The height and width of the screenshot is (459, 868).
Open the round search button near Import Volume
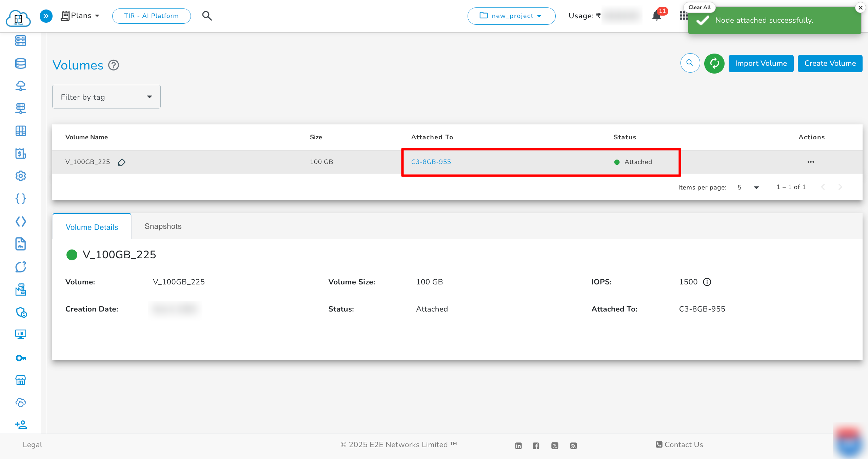point(690,63)
